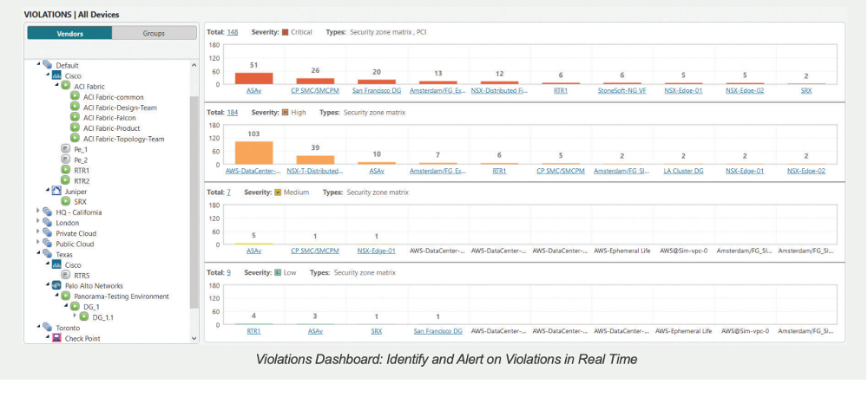
Task: Expand the DG_1.1 device group
Action: tap(76, 316)
